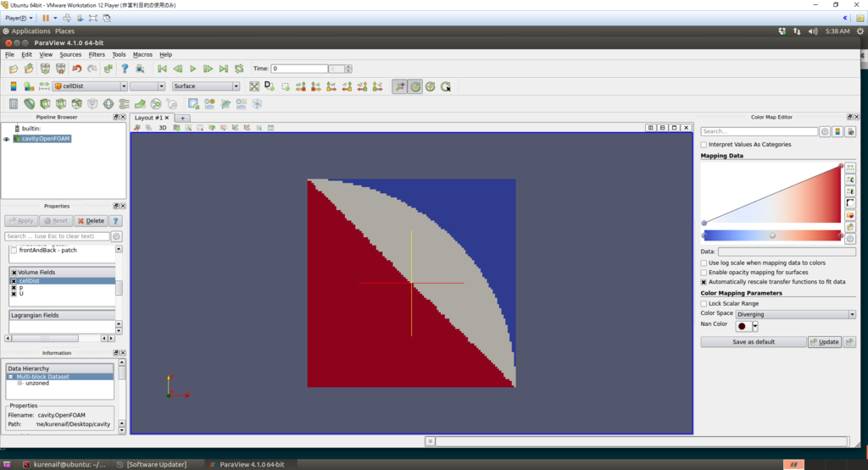The image size is (868, 470).
Task: Uncheck the cellDist volume field
Action: 14,281
